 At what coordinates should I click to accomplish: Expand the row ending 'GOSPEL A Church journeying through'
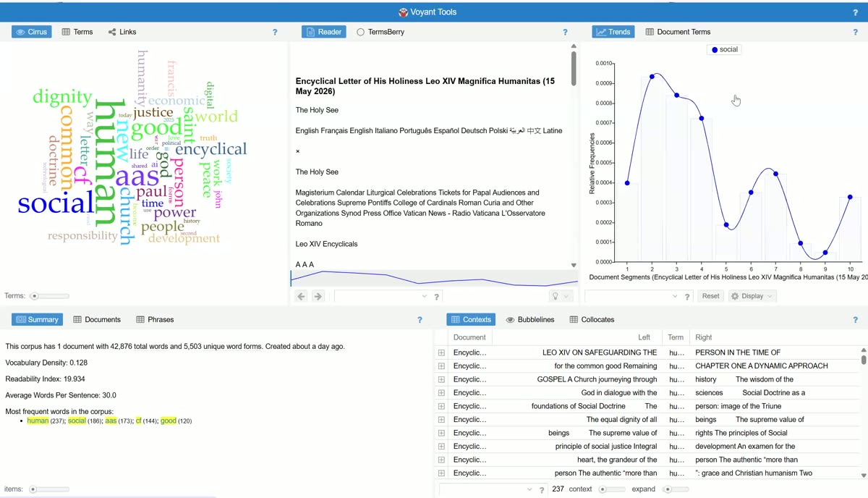click(x=441, y=379)
